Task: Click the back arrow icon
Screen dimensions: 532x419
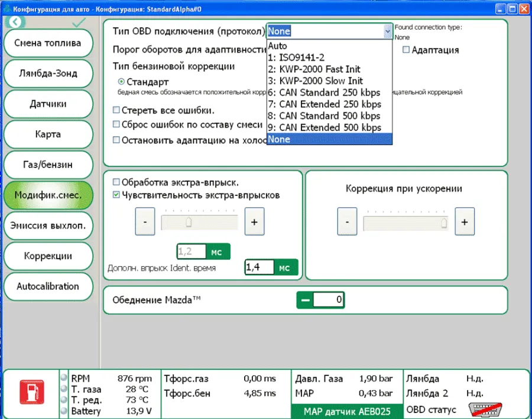Action: point(15,22)
